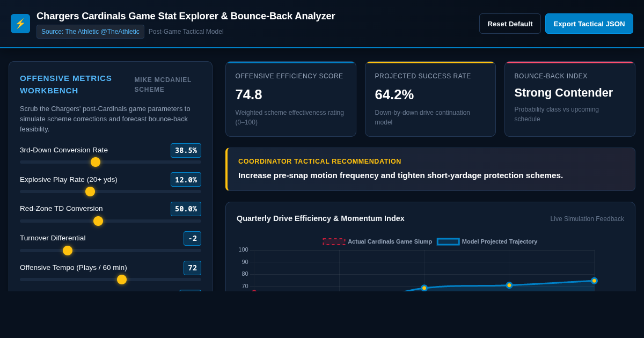Click the Strong Contender rating text
The height and width of the screenshot is (338, 644).
pos(563,93)
